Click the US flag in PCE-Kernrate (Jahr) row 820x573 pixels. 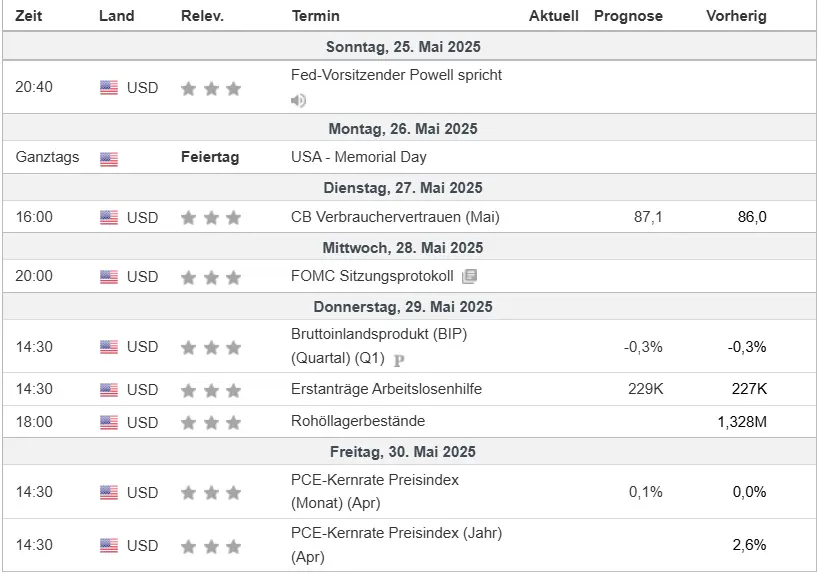pos(109,546)
